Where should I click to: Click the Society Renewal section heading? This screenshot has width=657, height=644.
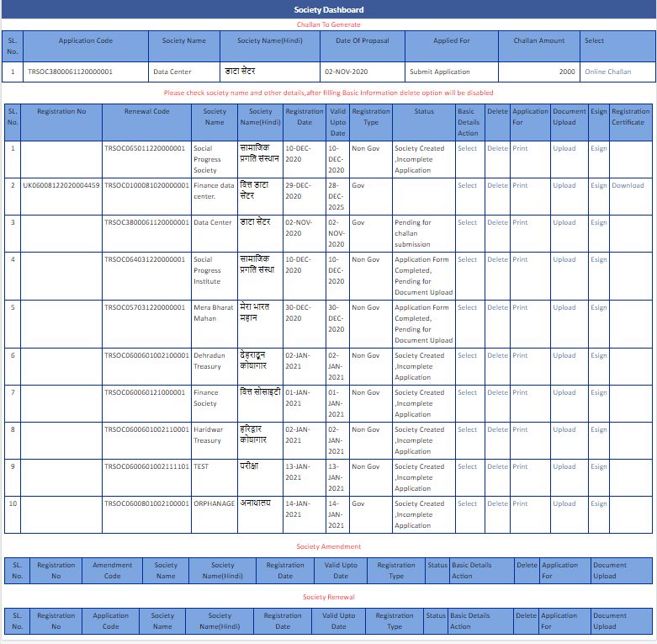point(328,597)
